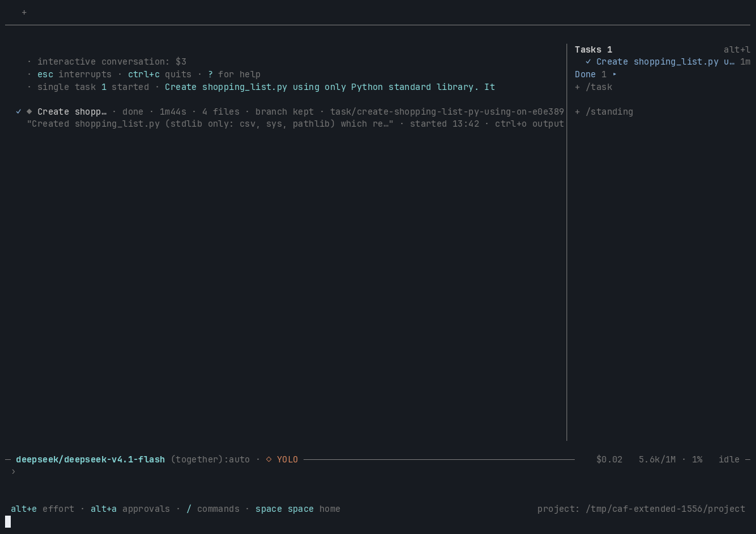Select the Create shopp… done task row title

coord(72,112)
